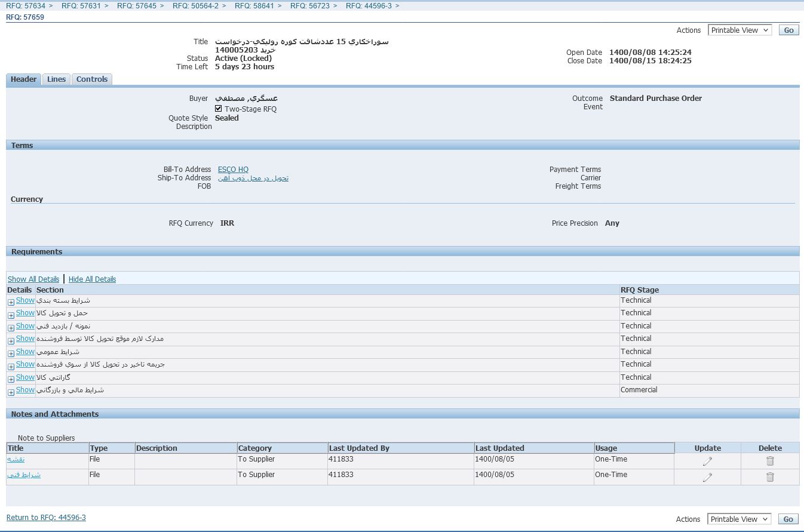Click Show link for شرايط مالي و بازرگاني
804x532 pixels.
[25, 390]
